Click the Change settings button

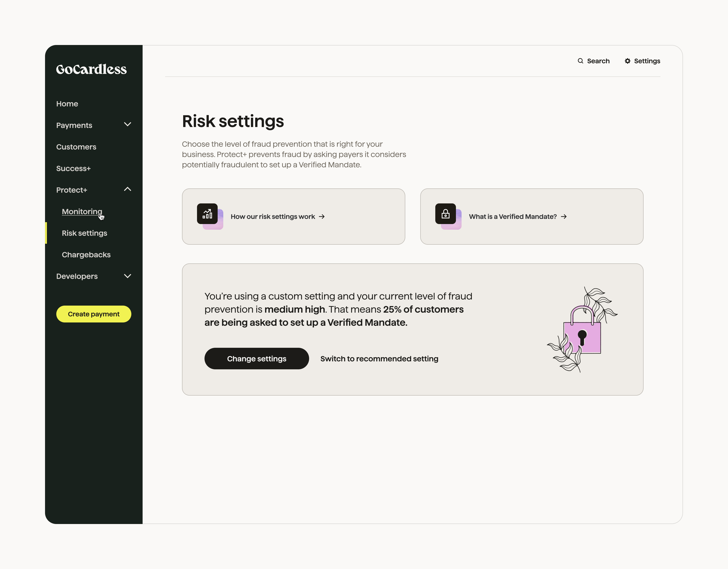pyautogui.click(x=256, y=359)
